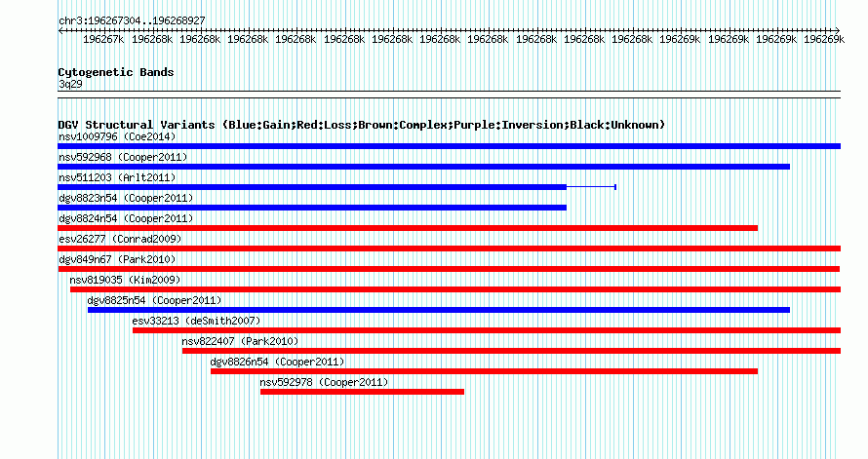The image size is (868, 459).
Task: Click the red dgv8824n54 loss bar
Action: (408, 228)
